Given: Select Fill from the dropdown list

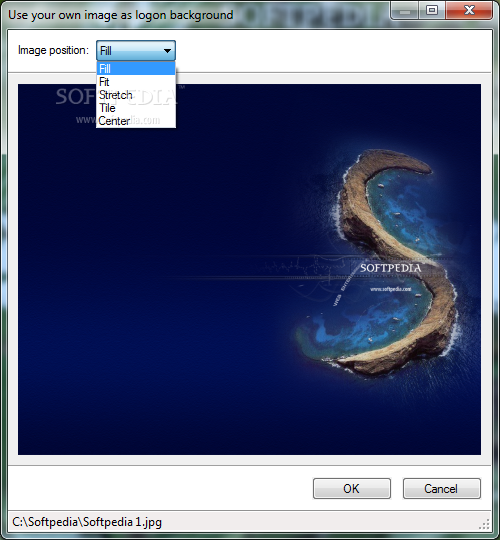Looking at the screenshot, I should [136, 69].
